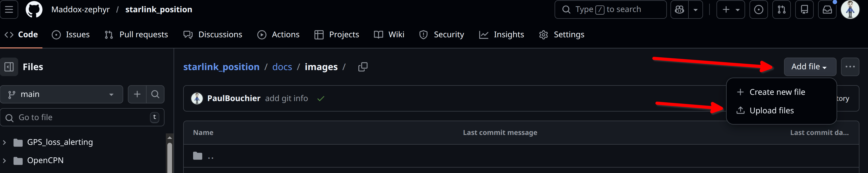Expand the OpenCPN folder in tree

click(x=4, y=160)
